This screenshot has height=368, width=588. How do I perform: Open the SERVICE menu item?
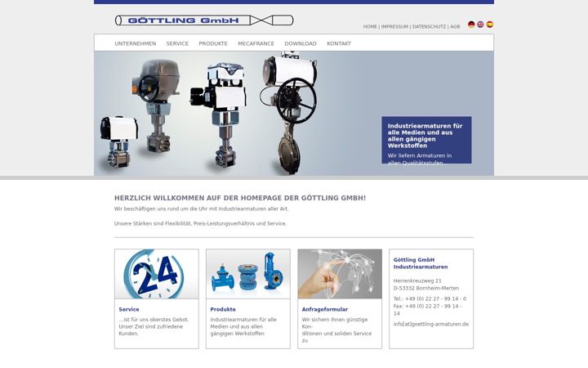coord(177,43)
